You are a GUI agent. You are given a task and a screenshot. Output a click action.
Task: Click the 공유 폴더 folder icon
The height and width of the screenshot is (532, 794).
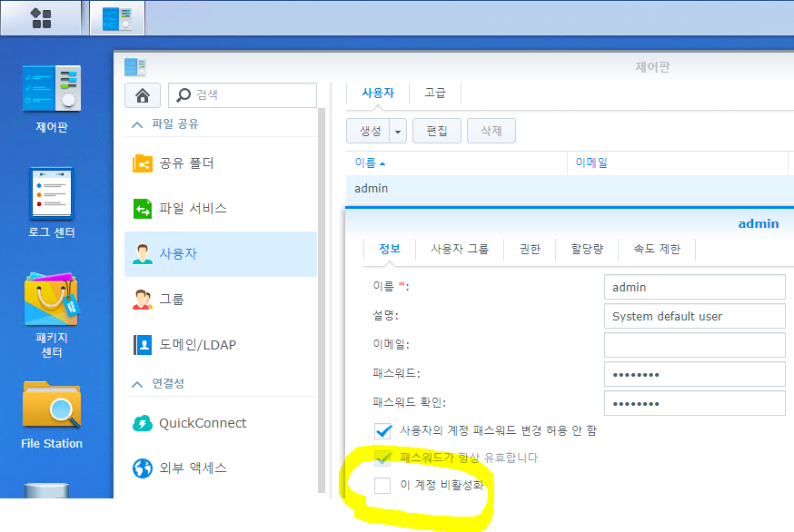[x=143, y=163]
